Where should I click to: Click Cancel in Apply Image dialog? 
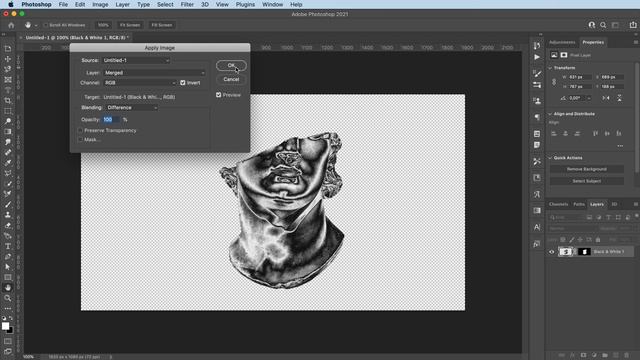click(x=231, y=79)
